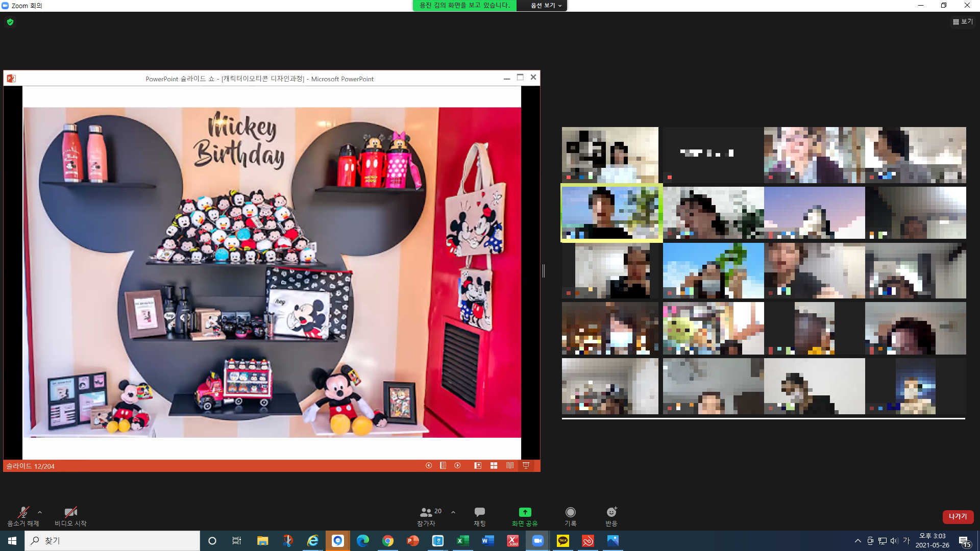Image resolution: width=980 pixels, height=551 pixels.
Task: Open volume control in system tray
Action: pyautogui.click(x=894, y=541)
